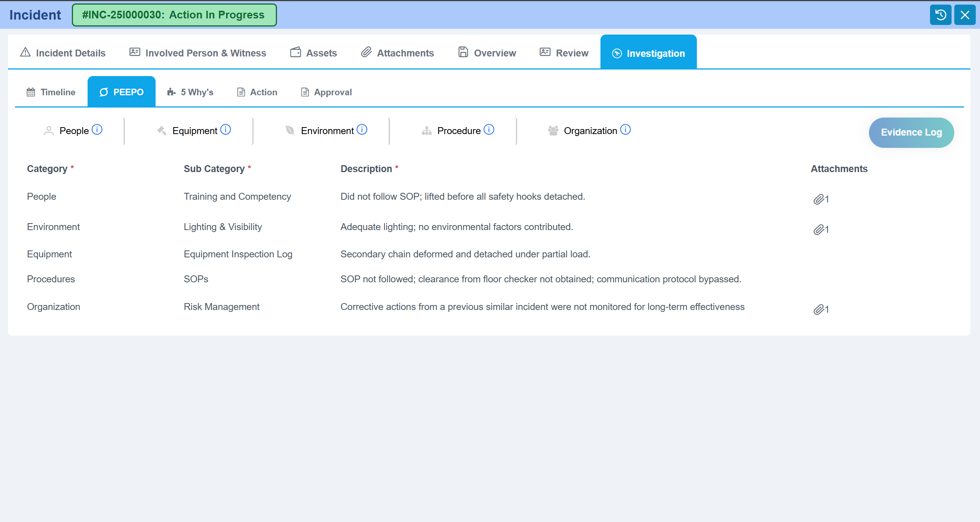980x522 pixels.
Task: Click Environment info circle icon
Action: [x=362, y=130]
